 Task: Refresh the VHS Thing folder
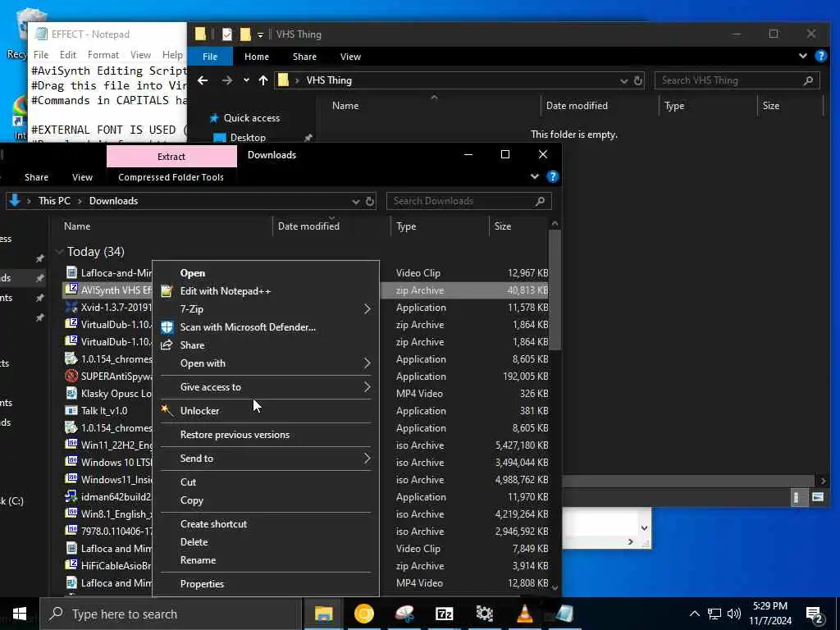[638, 81]
